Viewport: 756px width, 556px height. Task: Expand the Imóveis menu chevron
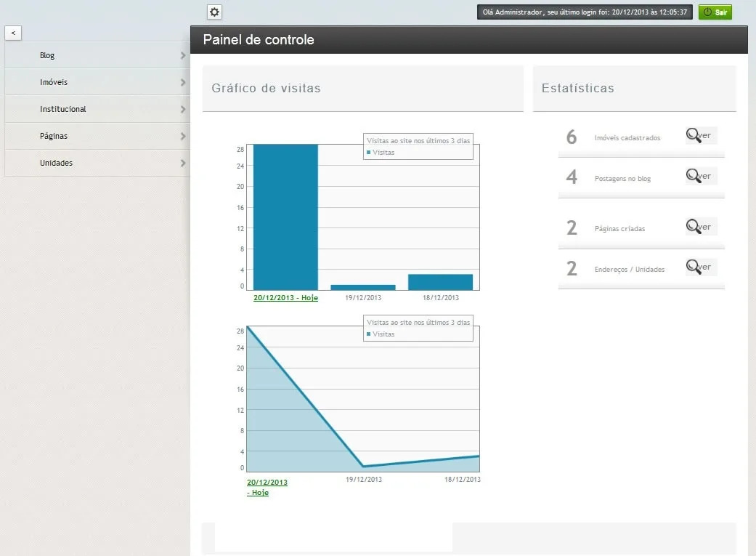pyautogui.click(x=183, y=83)
